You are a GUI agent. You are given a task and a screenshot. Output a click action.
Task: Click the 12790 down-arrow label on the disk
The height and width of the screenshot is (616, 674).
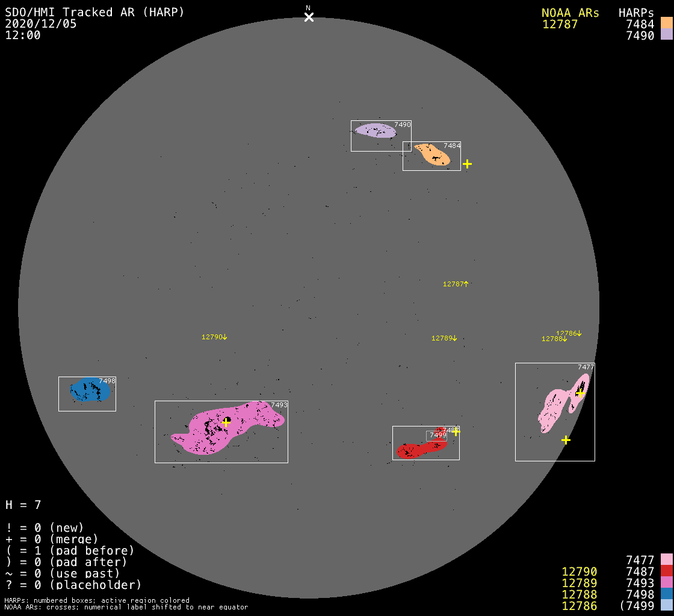(x=214, y=337)
